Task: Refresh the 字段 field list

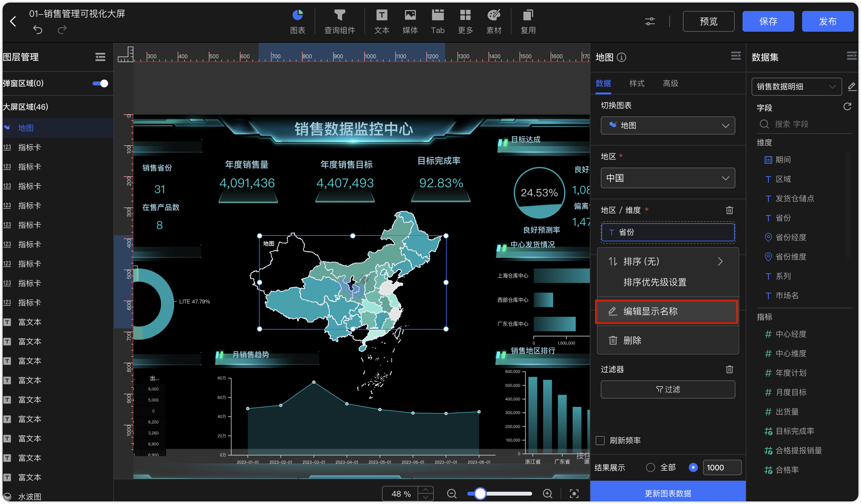Action: point(847,107)
